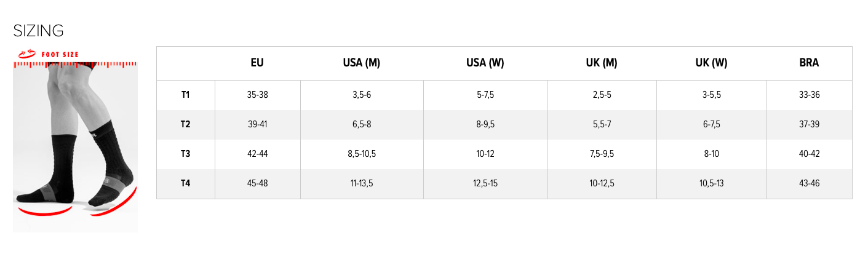Select the USA (M) column header
The width and height of the screenshot is (868, 254).
(361, 63)
